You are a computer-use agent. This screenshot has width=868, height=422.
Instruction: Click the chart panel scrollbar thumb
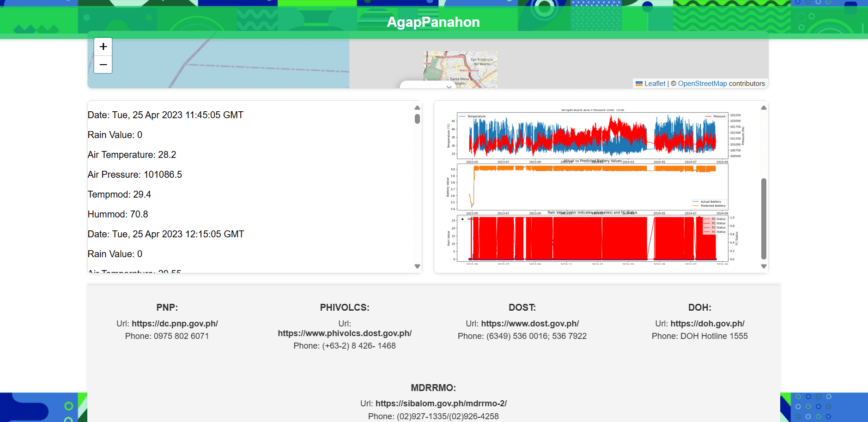(764, 218)
